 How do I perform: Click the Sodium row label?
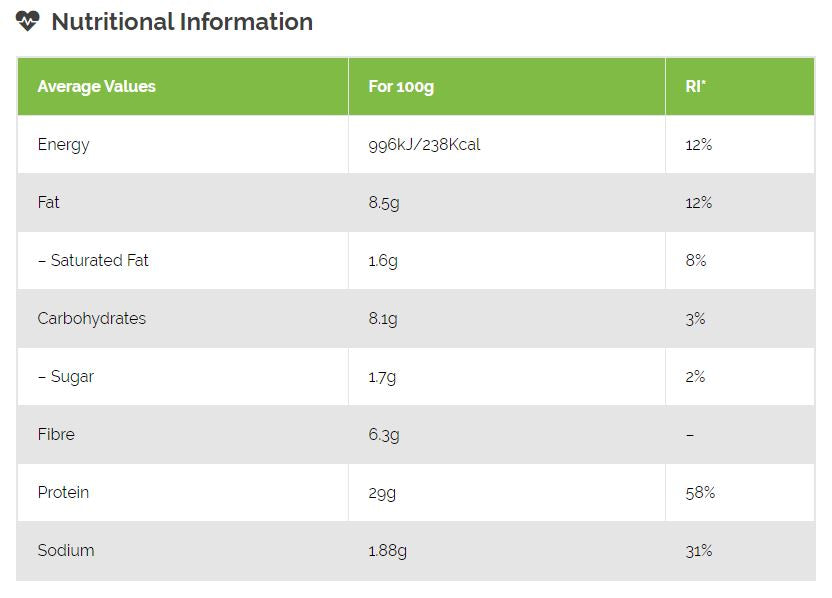tap(66, 550)
